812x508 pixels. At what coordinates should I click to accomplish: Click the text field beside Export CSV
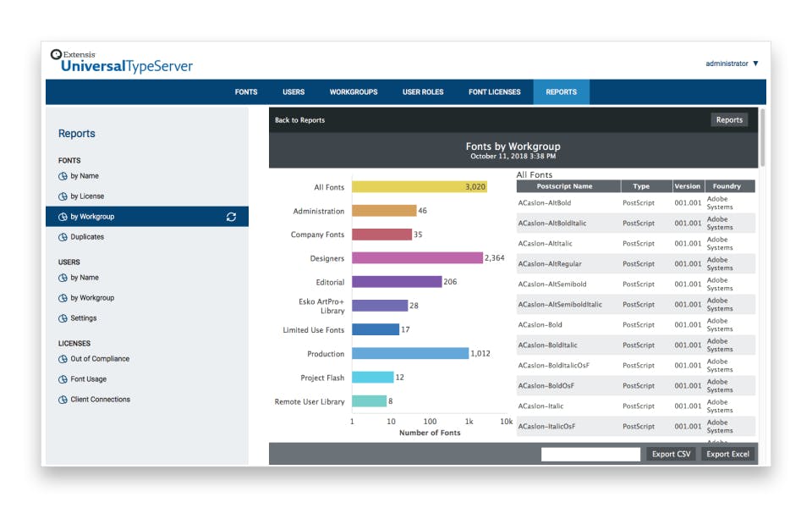click(591, 454)
